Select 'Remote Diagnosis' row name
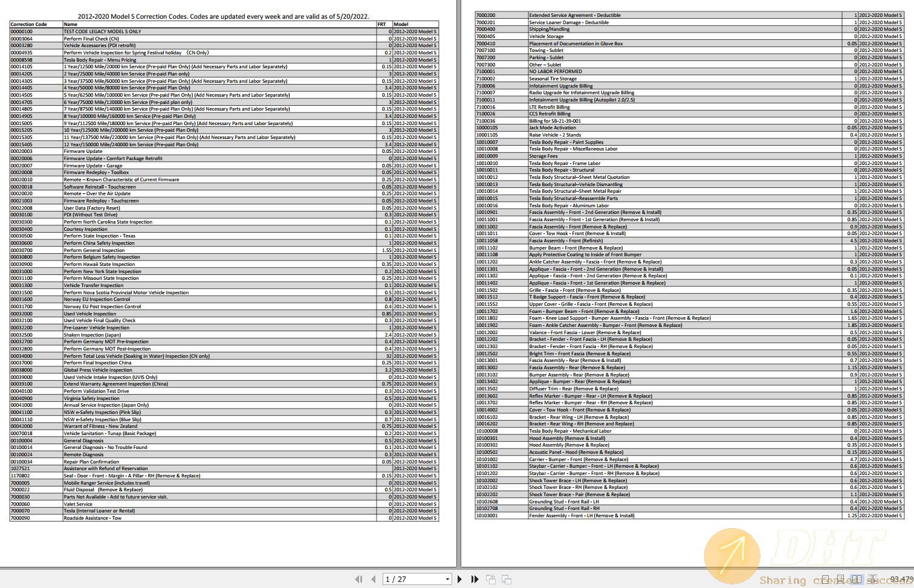Image resolution: width=914 pixels, height=588 pixels. click(83, 454)
